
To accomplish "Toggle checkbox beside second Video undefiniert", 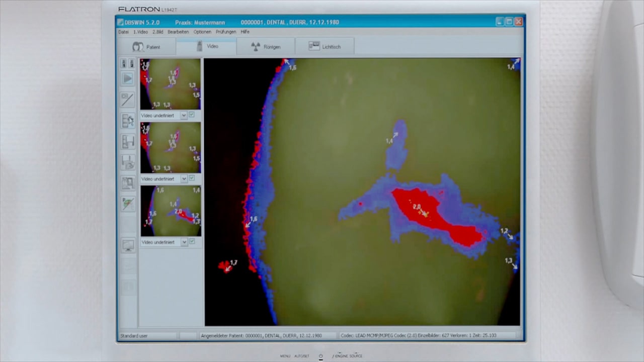I will pyautogui.click(x=192, y=178).
